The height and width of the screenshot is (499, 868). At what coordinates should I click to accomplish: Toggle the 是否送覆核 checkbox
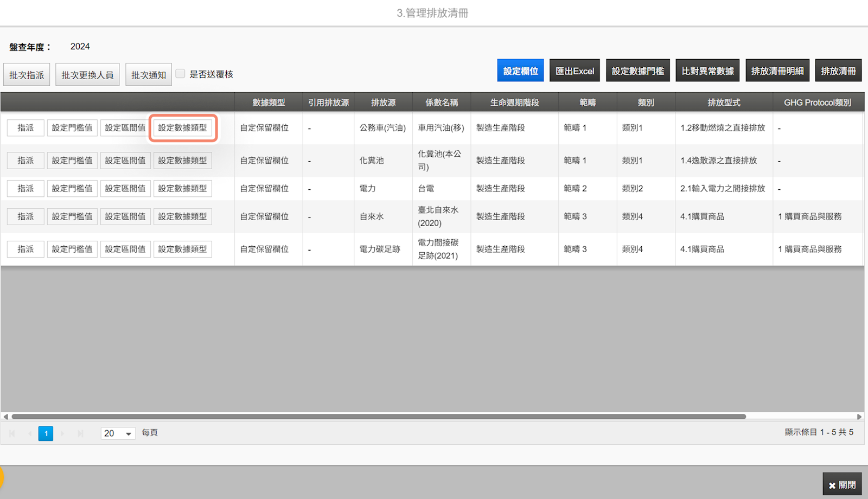point(181,74)
